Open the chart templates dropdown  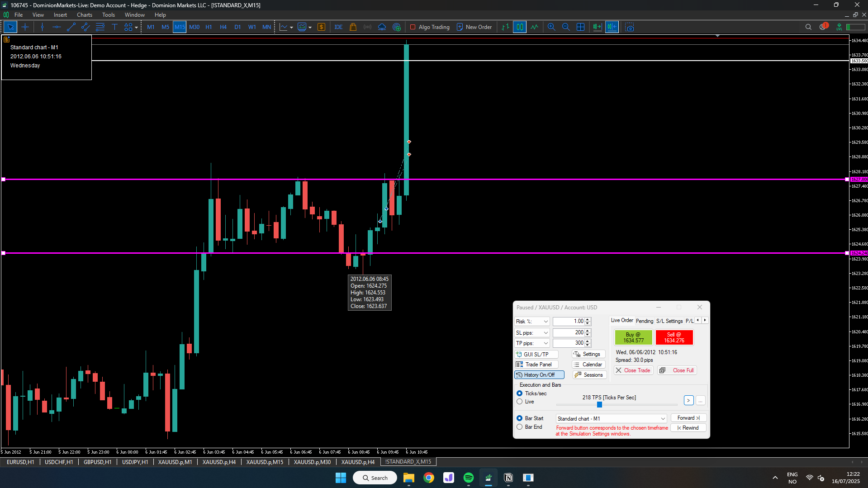(x=310, y=28)
